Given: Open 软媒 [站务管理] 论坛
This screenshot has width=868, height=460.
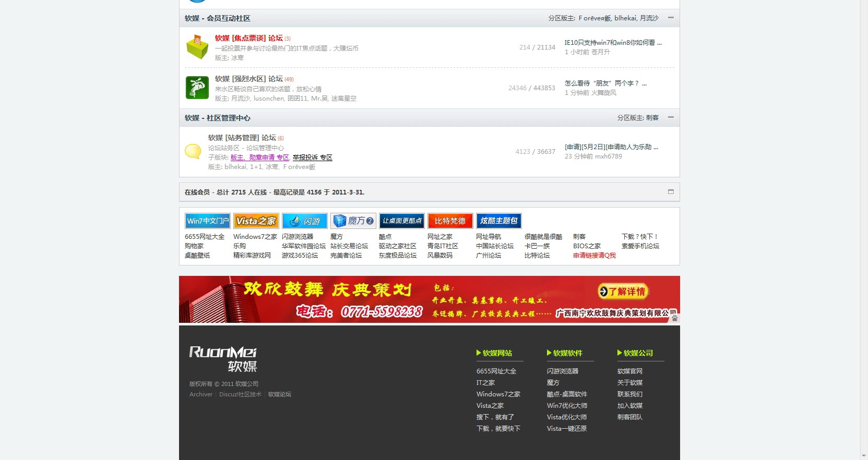Looking at the screenshot, I should pyautogui.click(x=242, y=138).
